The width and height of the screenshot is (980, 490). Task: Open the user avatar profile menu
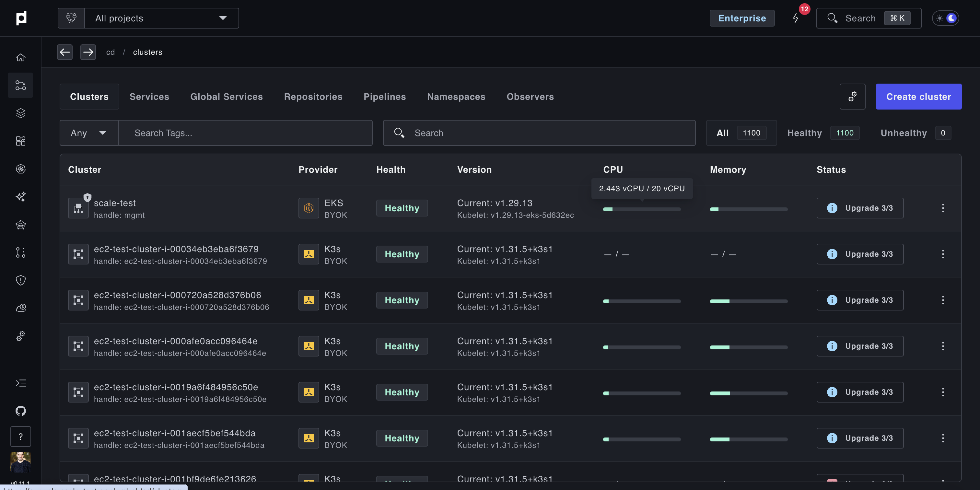[x=20, y=462]
